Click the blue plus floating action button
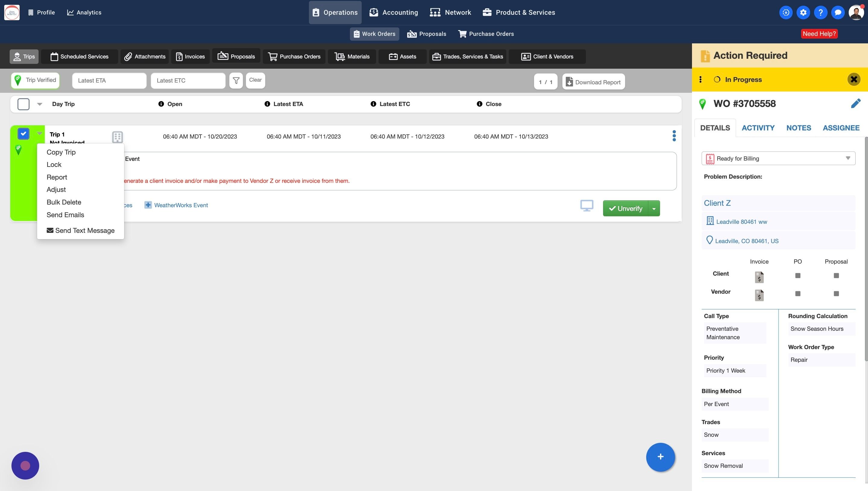The width and height of the screenshot is (868, 491). click(x=660, y=457)
